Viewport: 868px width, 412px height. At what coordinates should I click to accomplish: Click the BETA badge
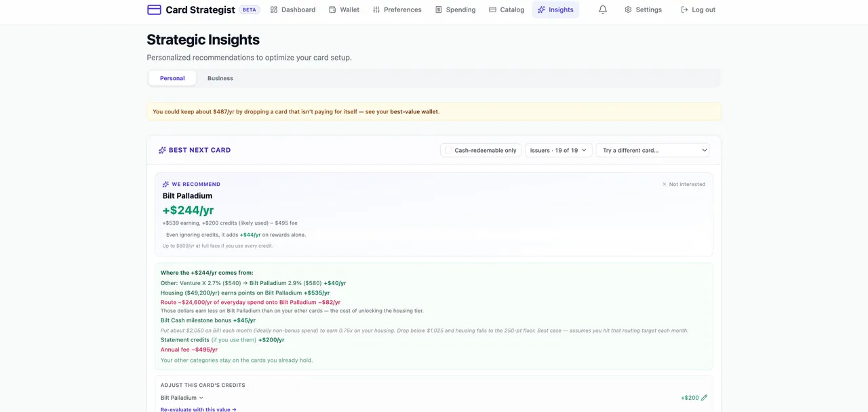[x=250, y=10]
